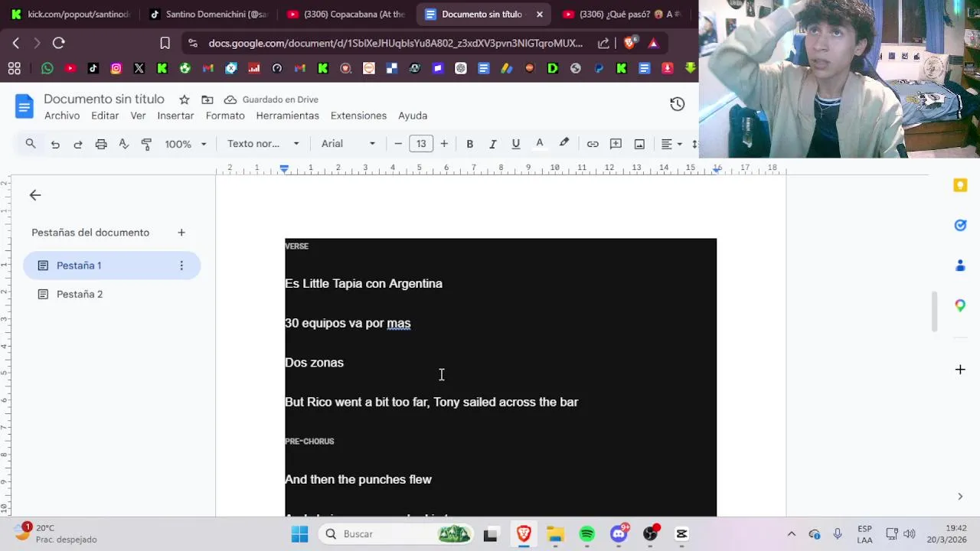
Task: Go back in browser history
Action: 16,43
